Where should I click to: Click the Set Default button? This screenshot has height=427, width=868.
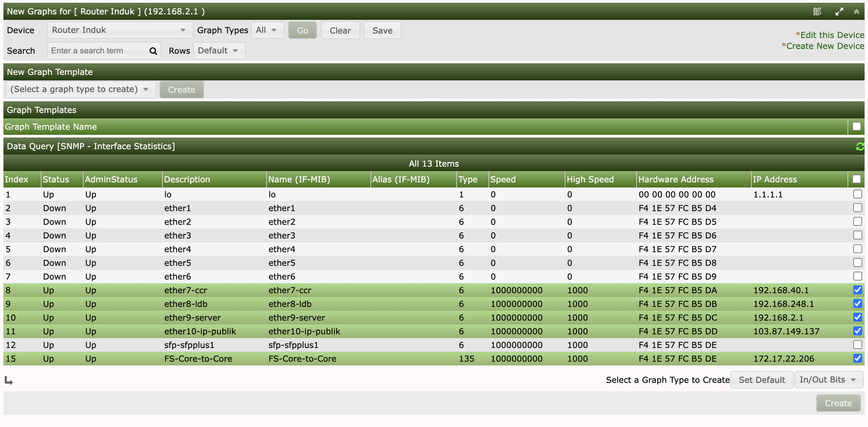click(x=762, y=380)
